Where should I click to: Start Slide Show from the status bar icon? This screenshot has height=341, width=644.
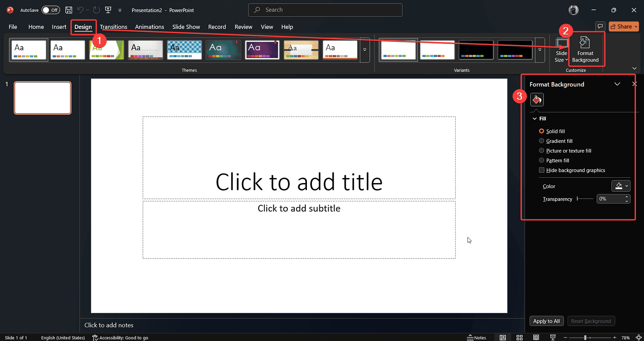click(553, 337)
